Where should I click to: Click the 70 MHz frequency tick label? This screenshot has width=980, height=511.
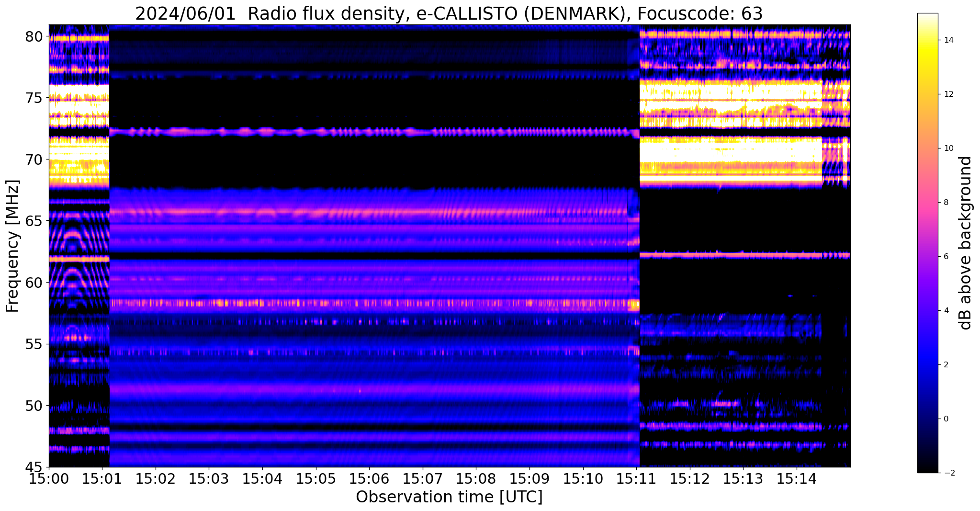point(34,159)
